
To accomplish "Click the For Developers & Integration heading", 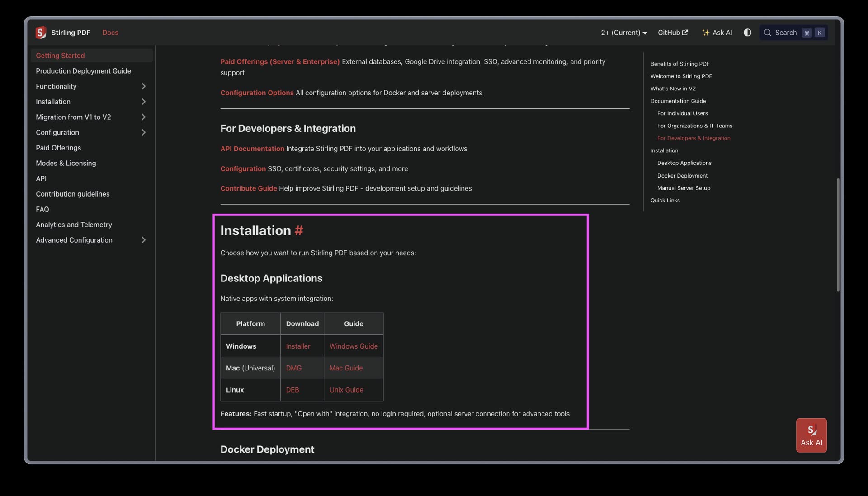I will click(288, 129).
